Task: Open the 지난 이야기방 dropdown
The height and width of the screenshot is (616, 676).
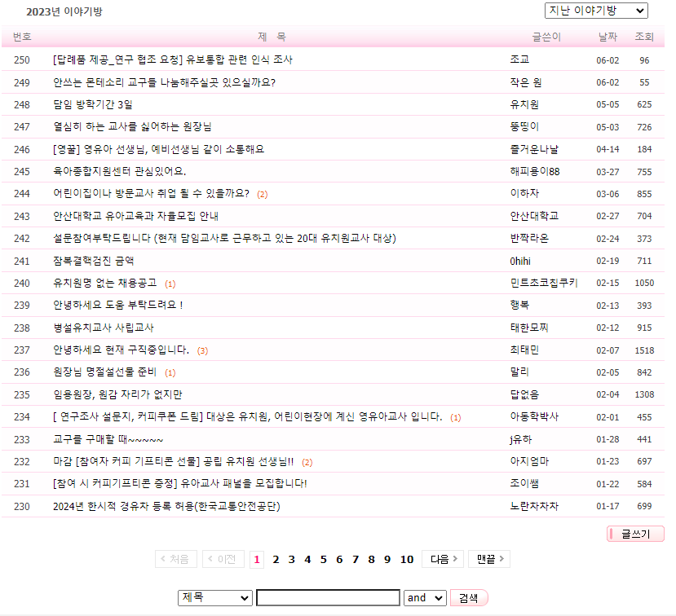Action: click(596, 11)
